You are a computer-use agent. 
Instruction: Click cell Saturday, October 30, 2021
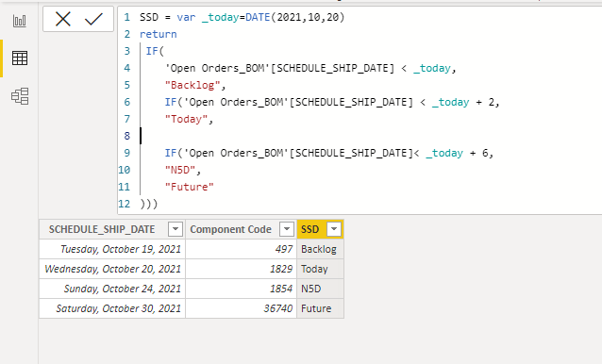pyautogui.click(x=112, y=308)
